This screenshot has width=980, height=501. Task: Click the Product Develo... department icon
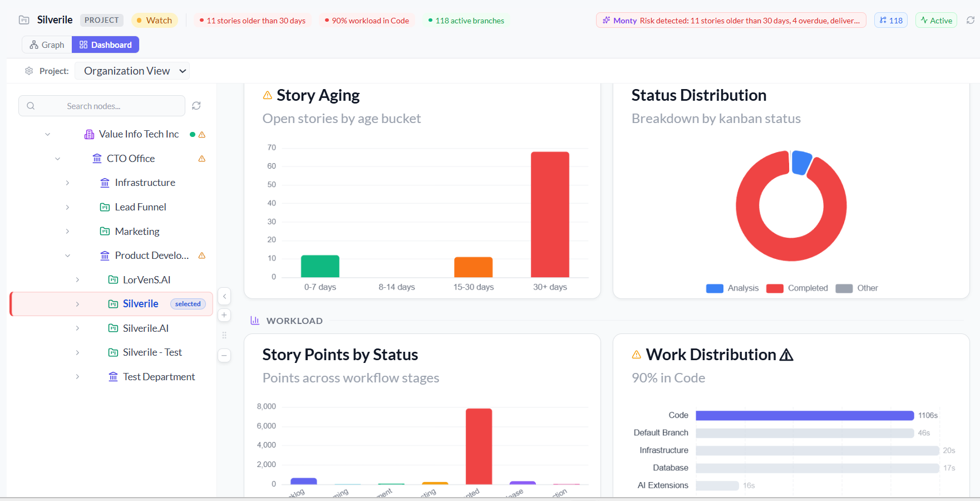pos(105,256)
